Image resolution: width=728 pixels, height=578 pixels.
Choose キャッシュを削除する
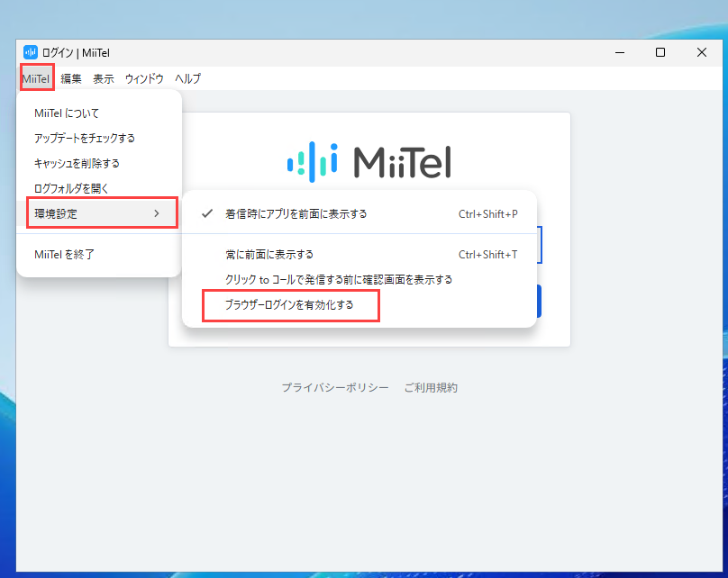tap(99, 163)
